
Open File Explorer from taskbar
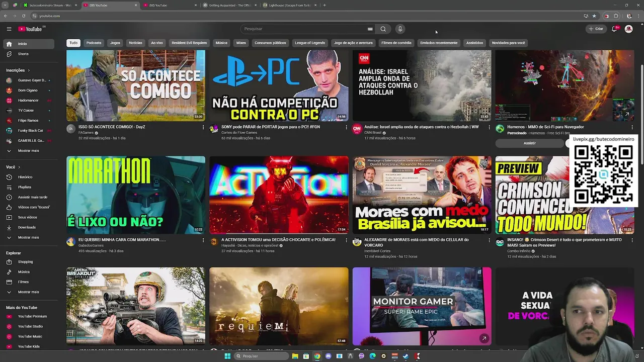295,356
